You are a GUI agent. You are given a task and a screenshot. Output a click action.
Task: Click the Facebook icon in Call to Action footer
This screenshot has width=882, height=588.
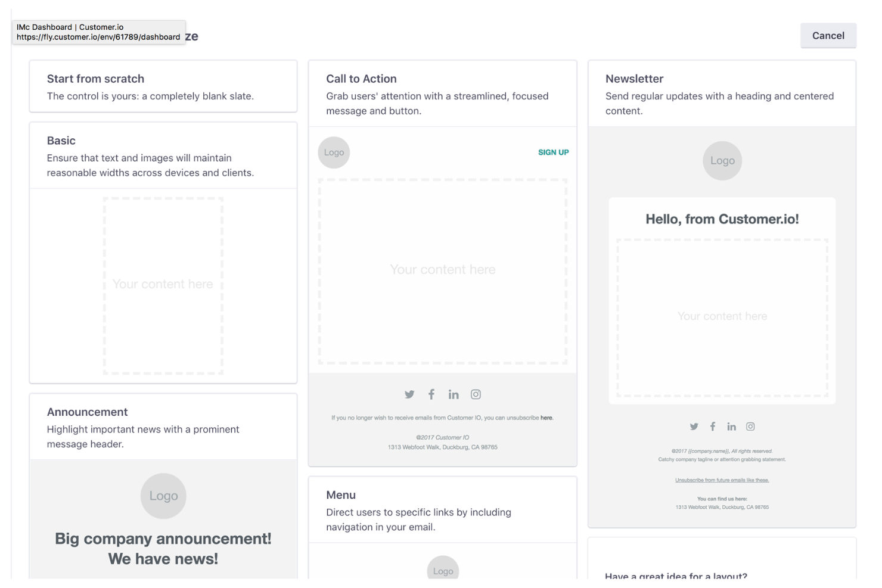click(x=431, y=394)
